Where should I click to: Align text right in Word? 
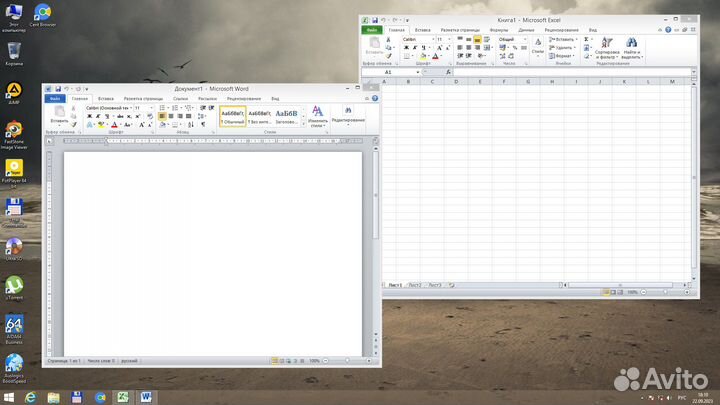180,116
